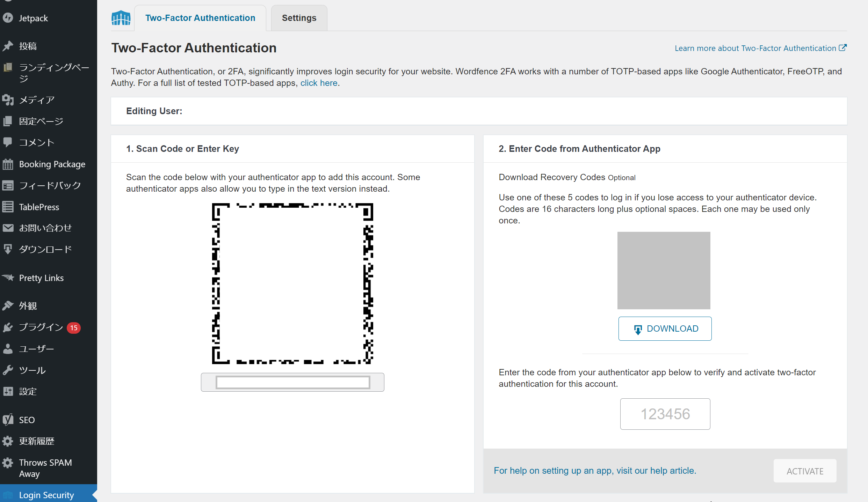
Task: Select the Two-Factor Authentication tab
Action: (x=200, y=18)
